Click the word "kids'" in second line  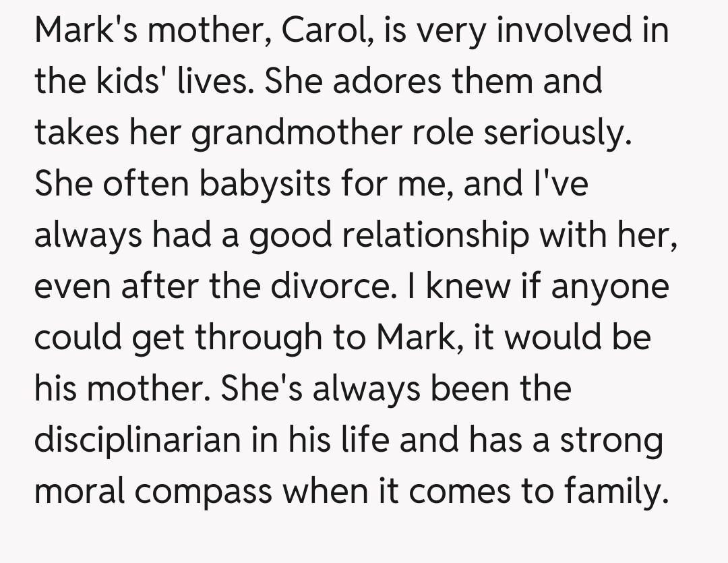(125, 83)
